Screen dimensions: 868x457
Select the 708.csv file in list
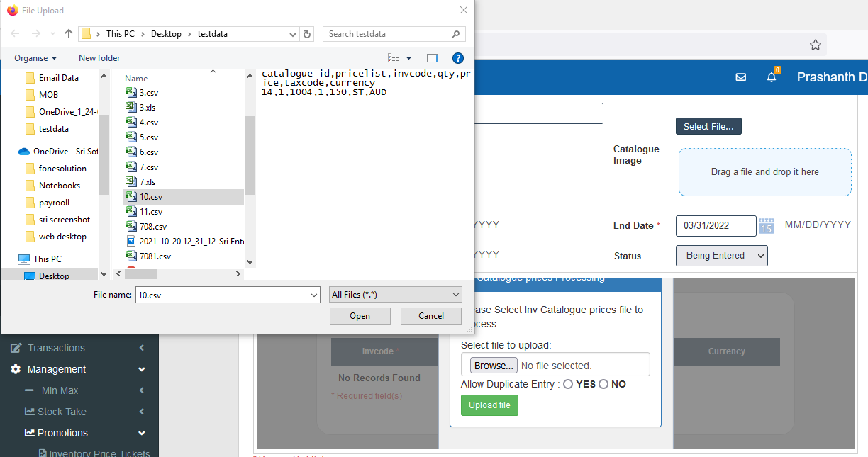(x=152, y=226)
